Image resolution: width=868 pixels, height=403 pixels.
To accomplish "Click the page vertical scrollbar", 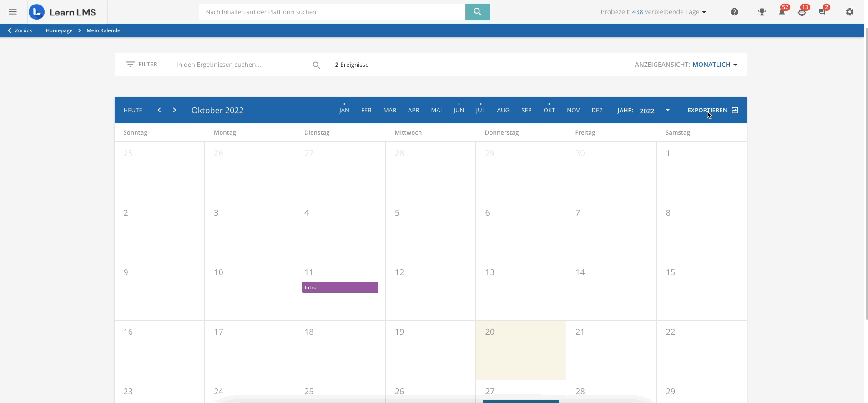I will point(866,173).
